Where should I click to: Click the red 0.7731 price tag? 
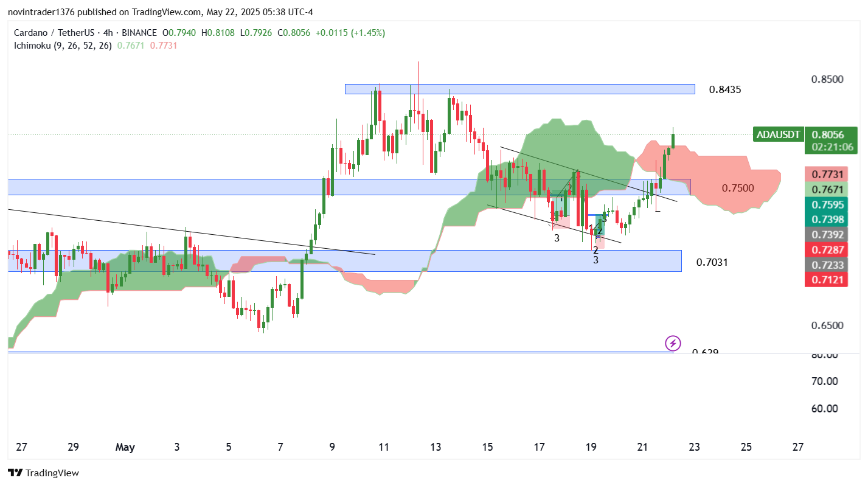(824, 175)
